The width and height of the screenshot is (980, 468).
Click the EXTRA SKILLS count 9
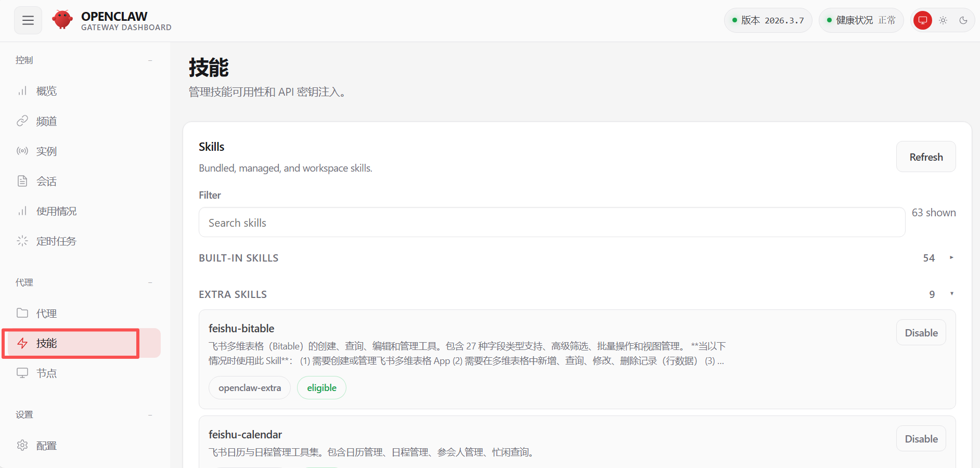[x=932, y=294]
